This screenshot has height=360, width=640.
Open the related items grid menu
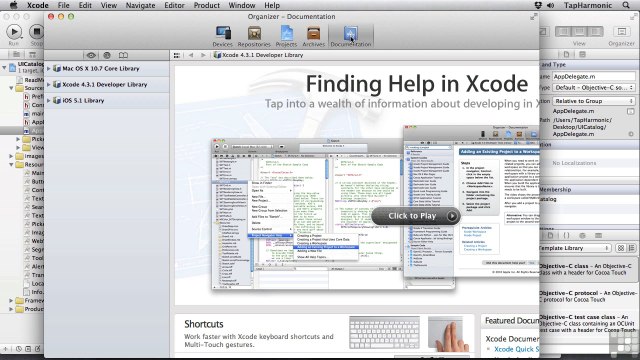point(176,55)
